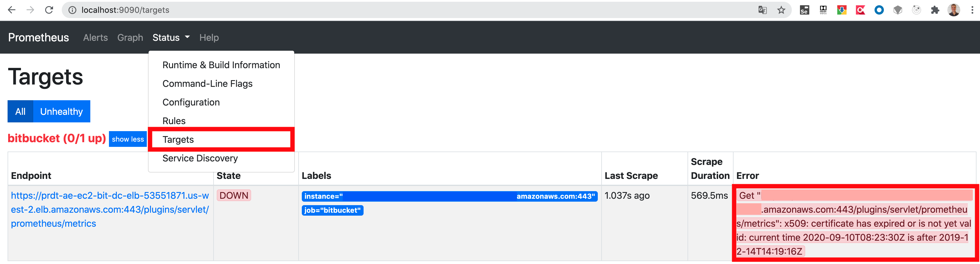980x264 pixels.
Task: Switch filter to Unhealthy targets
Action: click(62, 112)
